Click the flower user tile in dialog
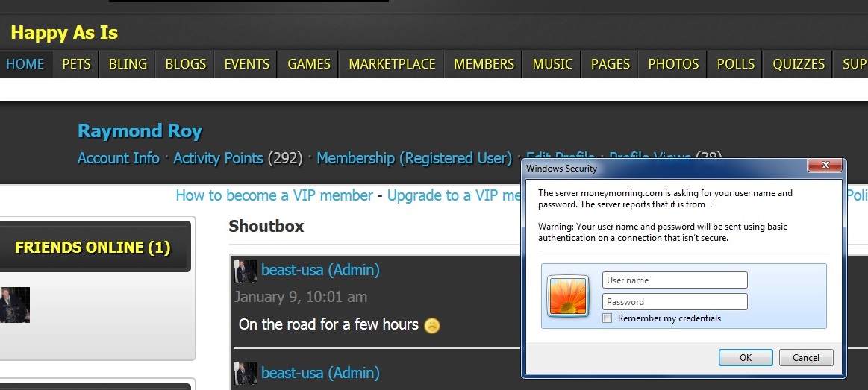Viewport: 868px width, 390px height. [568, 295]
